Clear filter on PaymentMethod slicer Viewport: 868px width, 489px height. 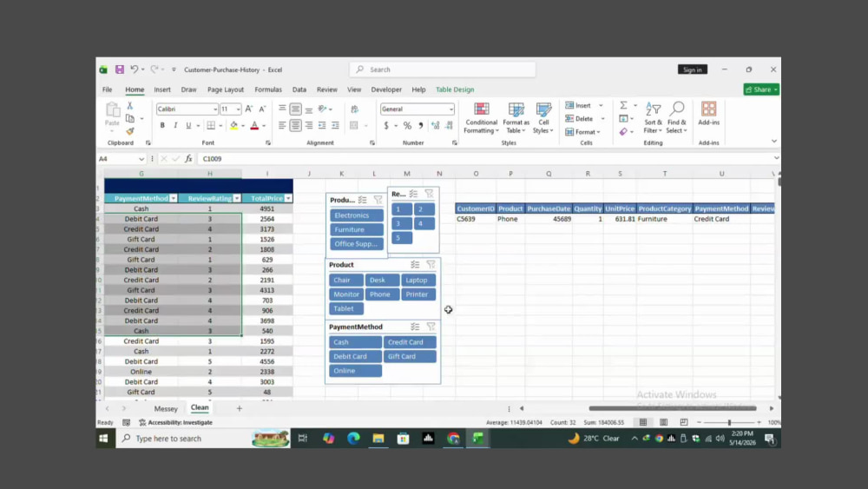pyautogui.click(x=431, y=327)
